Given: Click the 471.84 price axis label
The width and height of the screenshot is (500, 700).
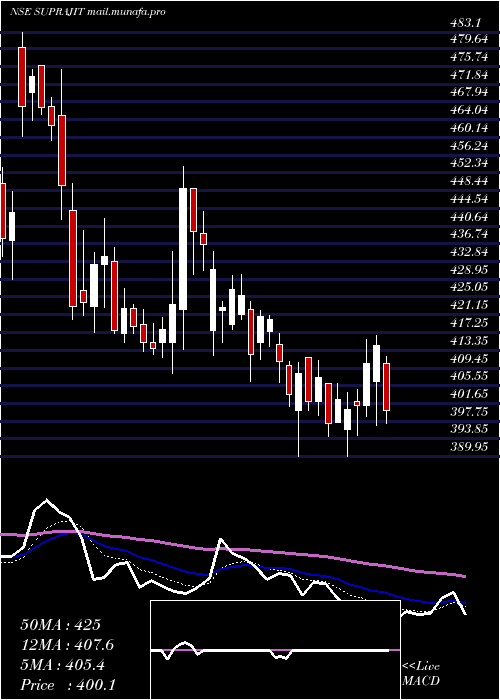Looking at the screenshot, I should point(468,75).
